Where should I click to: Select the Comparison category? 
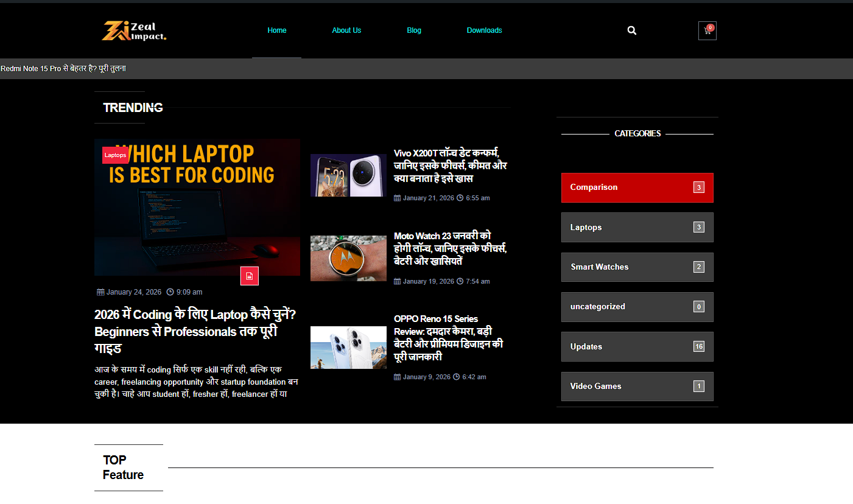(x=637, y=187)
